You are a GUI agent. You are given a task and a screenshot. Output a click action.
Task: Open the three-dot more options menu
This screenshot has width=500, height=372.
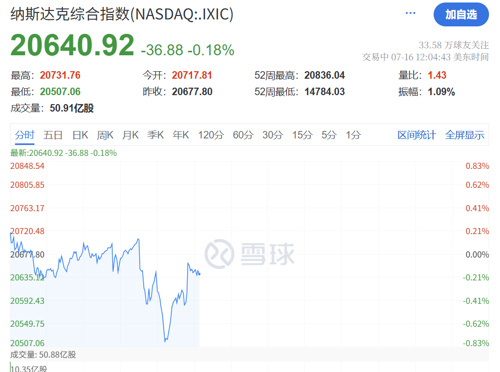click(410, 13)
